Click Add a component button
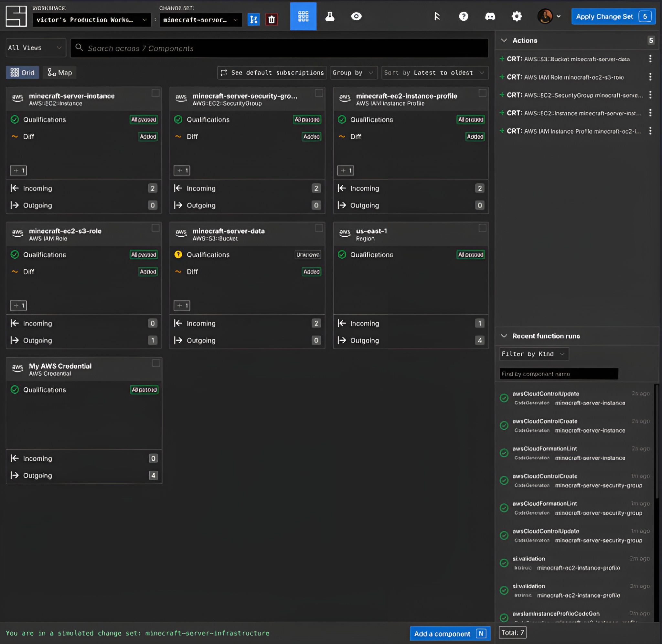662x644 pixels. [450, 634]
